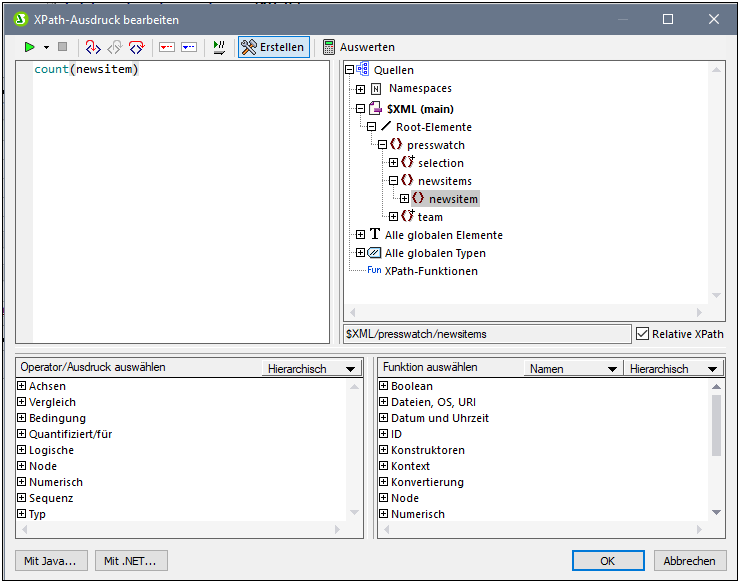Expand the Achsen operator category
The image size is (740, 583).
click(x=22, y=386)
